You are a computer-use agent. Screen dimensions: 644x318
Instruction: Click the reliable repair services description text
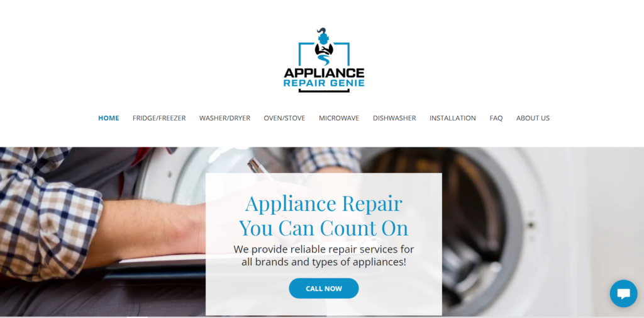click(x=324, y=256)
